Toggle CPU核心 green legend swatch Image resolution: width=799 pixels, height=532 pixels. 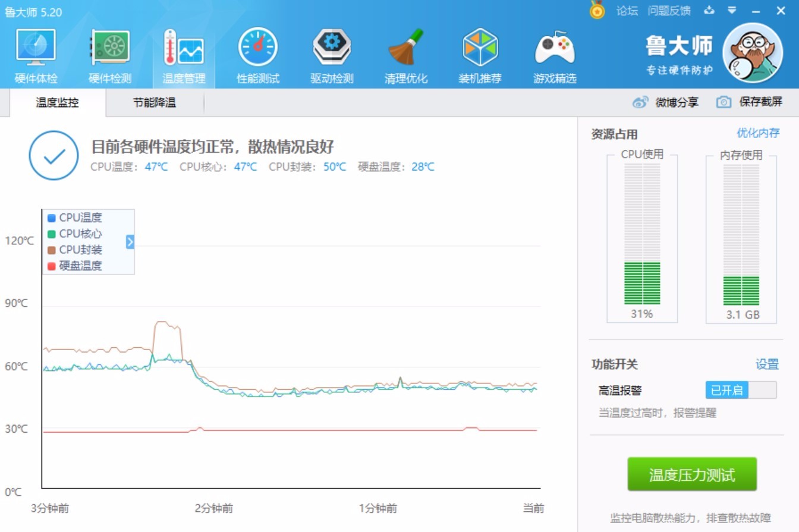click(52, 234)
